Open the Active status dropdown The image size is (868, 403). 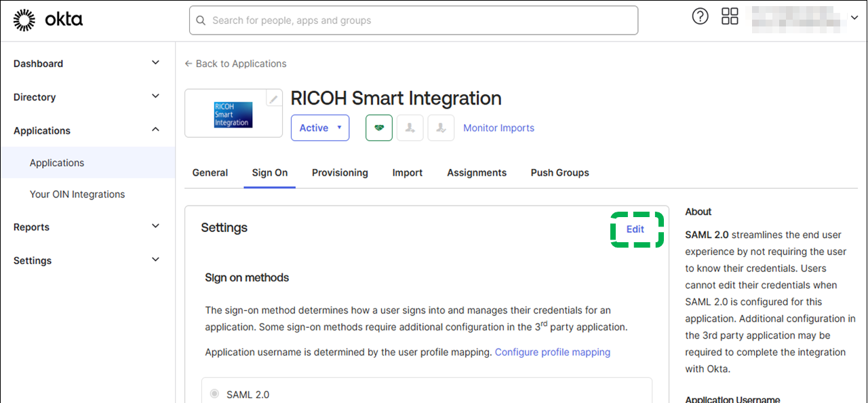point(320,128)
